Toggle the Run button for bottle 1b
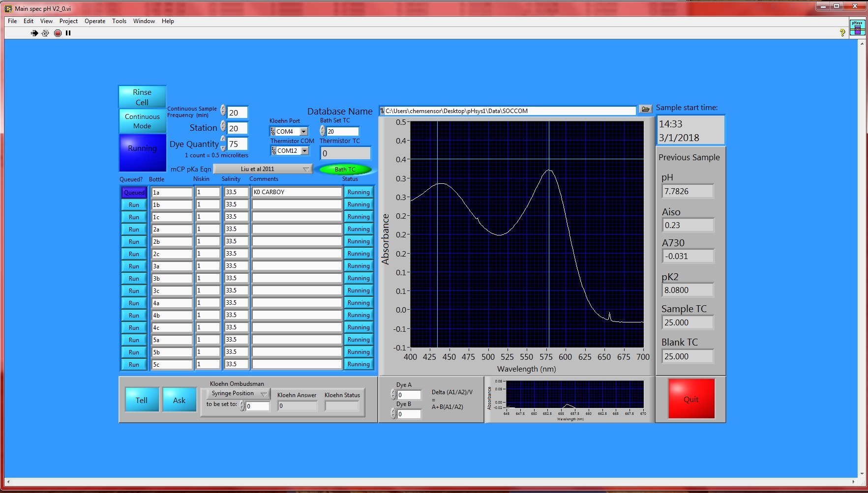The height and width of the screenshot is (493, 868). tap(134, 204)
